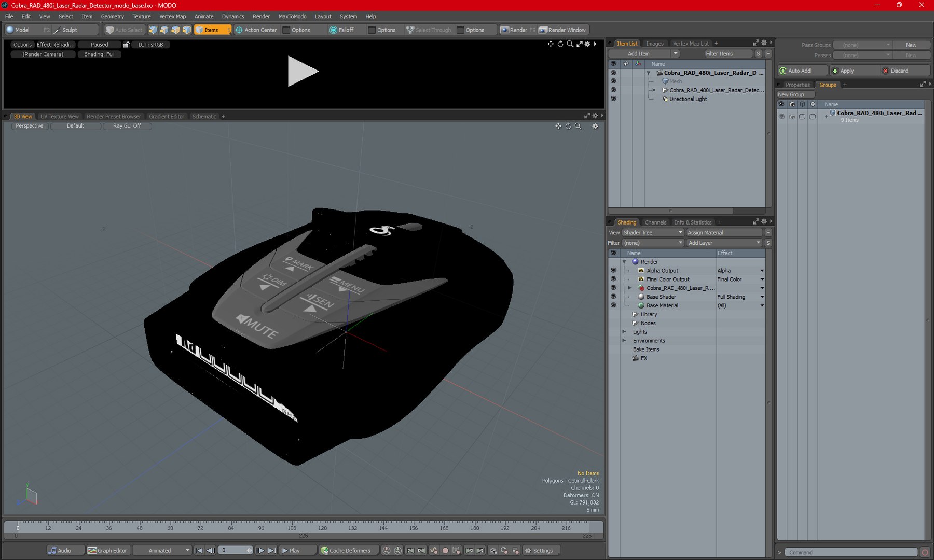The image size is (934, 560).
Task: Jump to the first frame
Action: pyautogui.click(x=199, y=551)
